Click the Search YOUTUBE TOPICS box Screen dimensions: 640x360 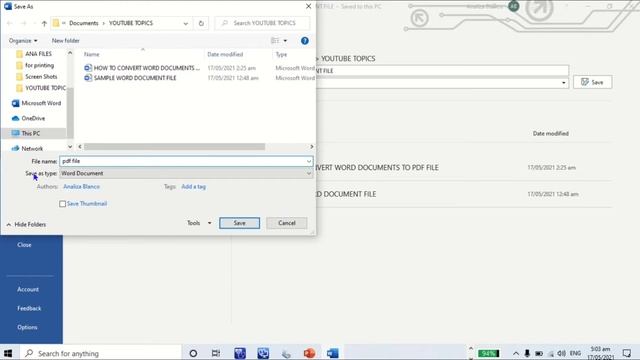[x=262, y=23]
